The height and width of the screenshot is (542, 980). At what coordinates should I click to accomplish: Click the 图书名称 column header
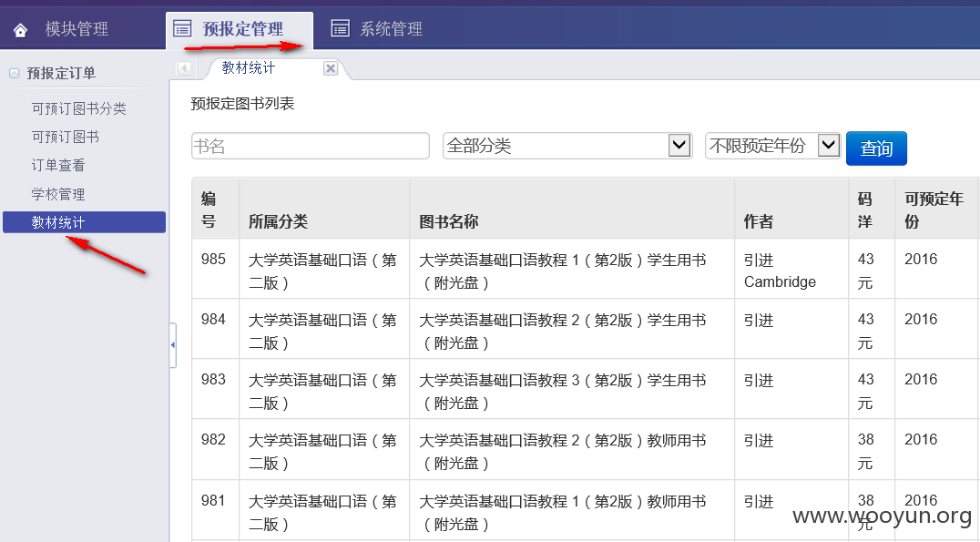click(572, 210)
